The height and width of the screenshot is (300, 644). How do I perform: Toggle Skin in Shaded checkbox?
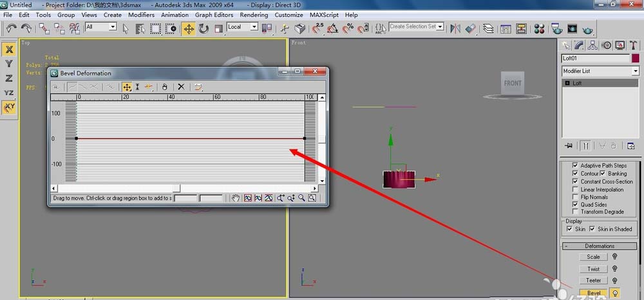(592, 229)
